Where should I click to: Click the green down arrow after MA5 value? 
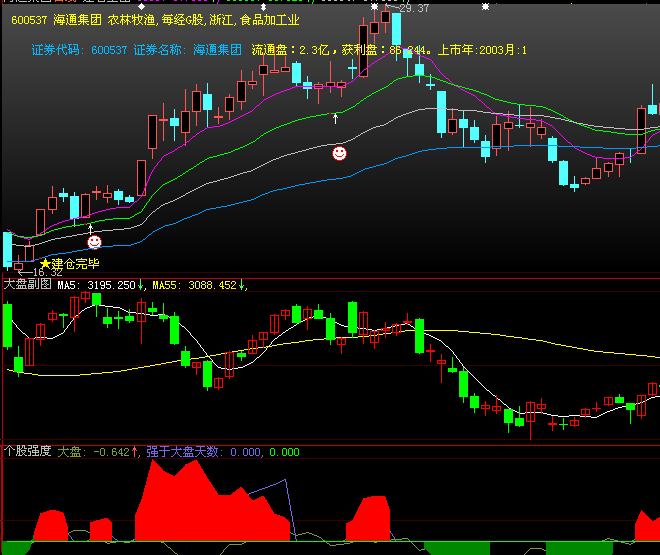pos(140,285)
